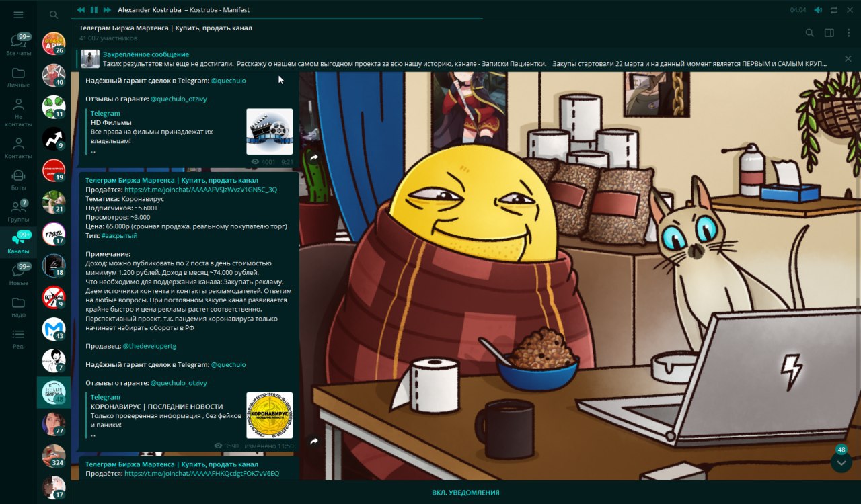Open chat with 324 unread badge
The width and height of the screenshot is (861, 504).
pos(54,456)
